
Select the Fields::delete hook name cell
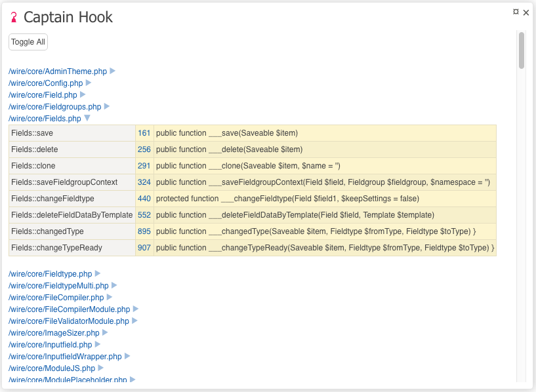pos(72,149)
